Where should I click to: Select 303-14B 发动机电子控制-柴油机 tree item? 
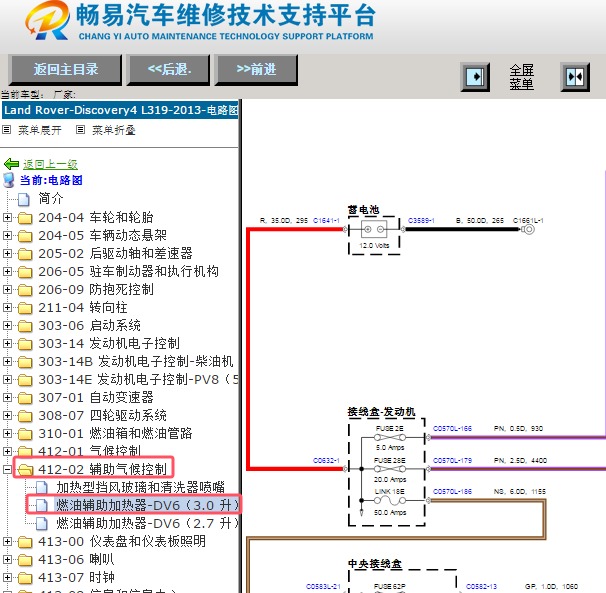coord(136,361)
